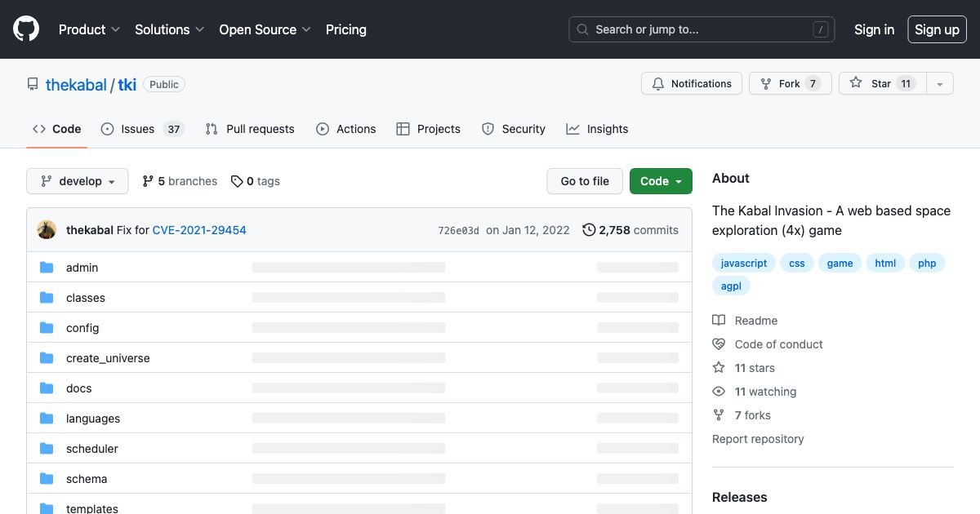This screenshot has width=980, height=514.
Task: Star the repository using the star icon
Action: click(x=854, y=83)
